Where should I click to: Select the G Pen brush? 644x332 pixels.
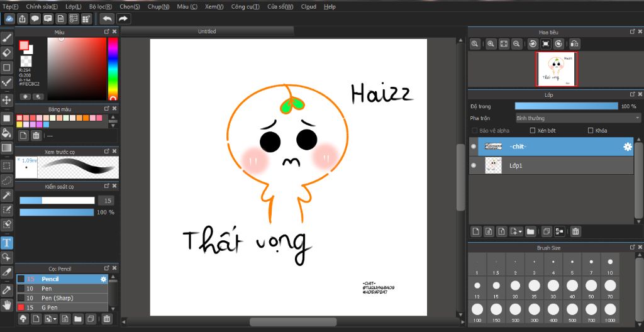62,307
